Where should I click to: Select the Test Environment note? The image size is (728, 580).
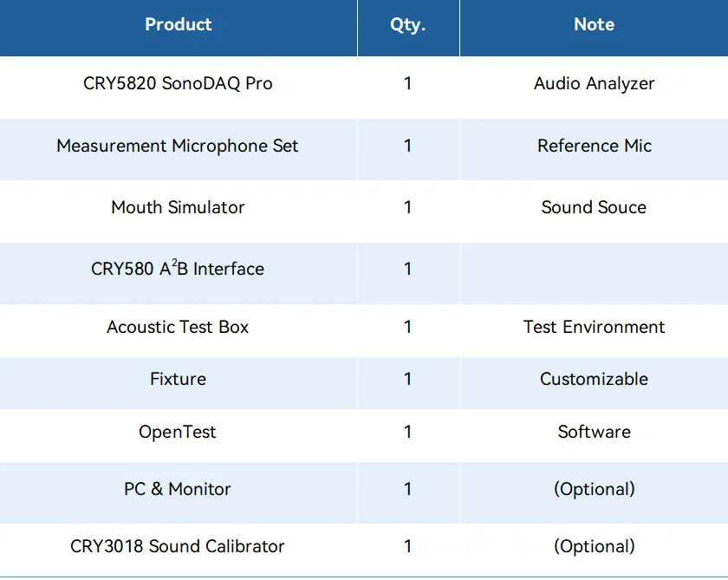pyautogui.click(x=594, y=327)
